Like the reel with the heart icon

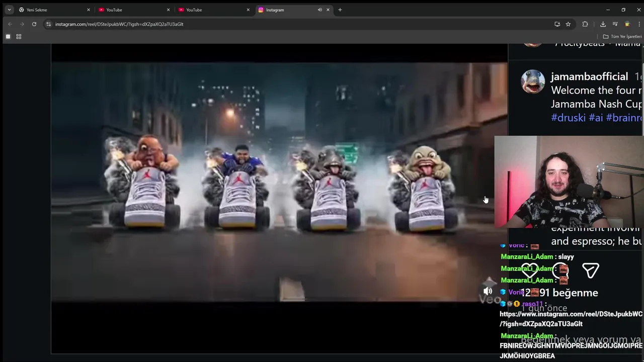pyautogui.click(x=529, y=270)
